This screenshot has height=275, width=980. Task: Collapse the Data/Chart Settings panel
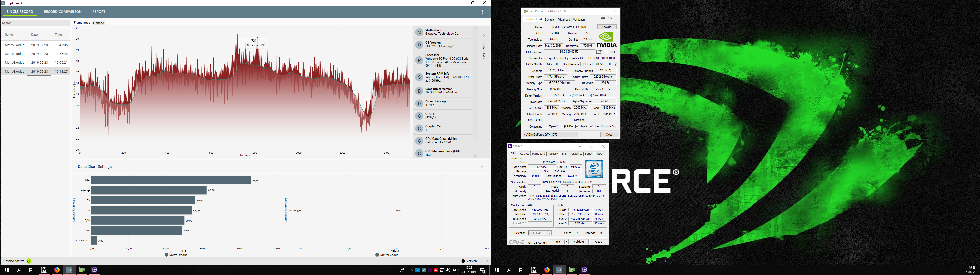click(481, 166)
